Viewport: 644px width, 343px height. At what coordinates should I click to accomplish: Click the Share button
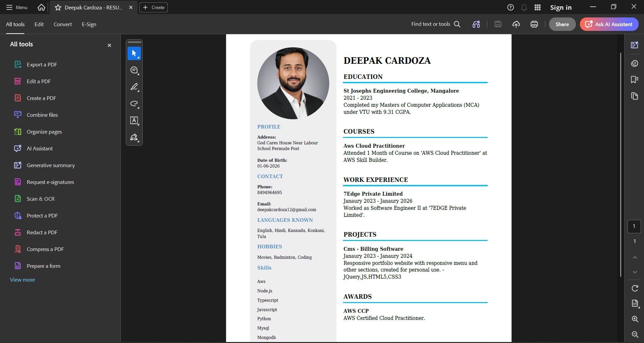(562, 24)
